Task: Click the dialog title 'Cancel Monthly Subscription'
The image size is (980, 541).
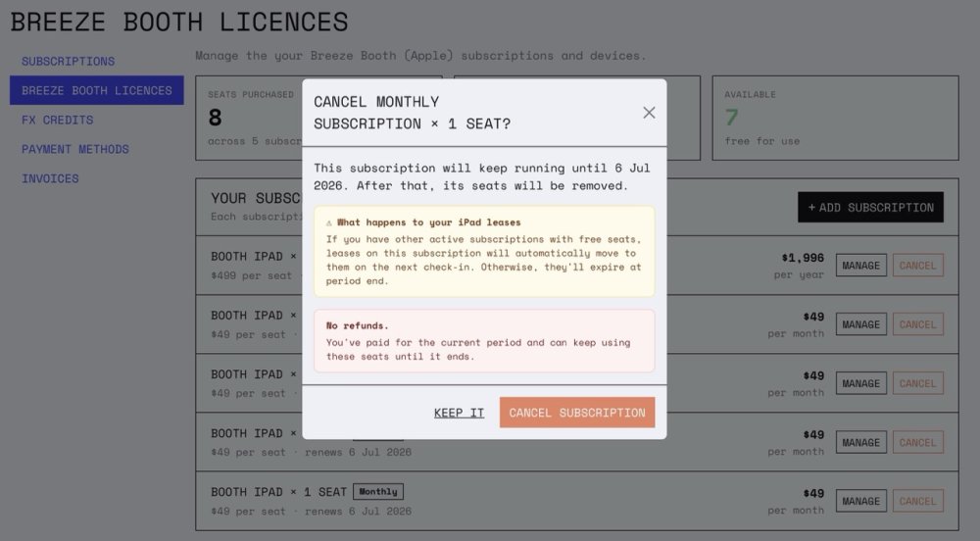Action: point(412,113)
